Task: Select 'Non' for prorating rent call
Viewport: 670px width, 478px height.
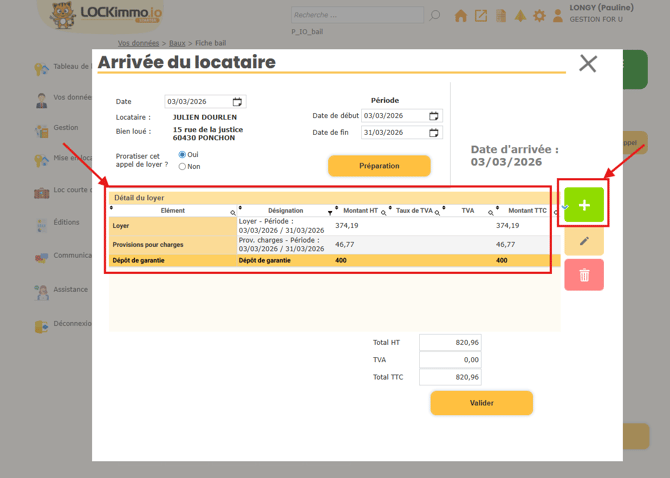Action: (x=182, y=167)
